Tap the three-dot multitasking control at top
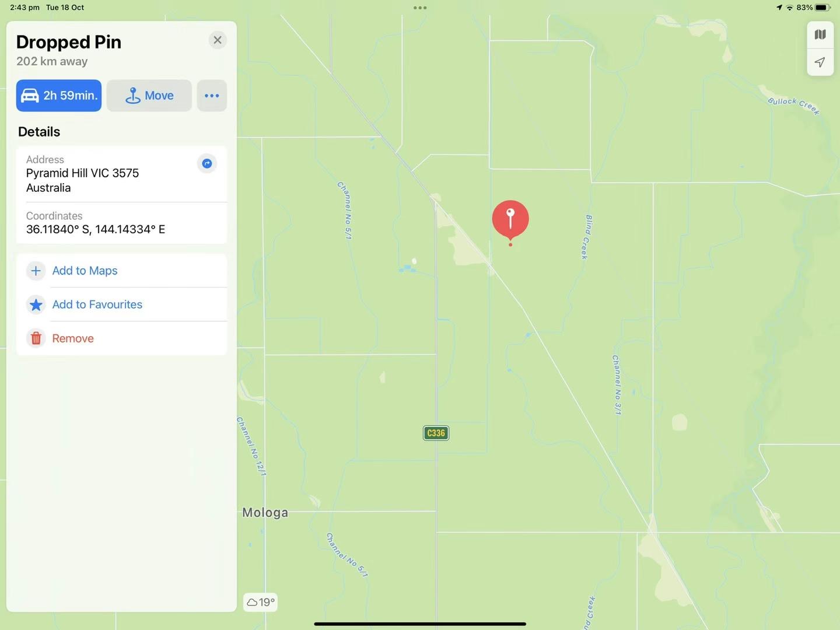Image resolution: width=840 pixels, height=630 pixels. [420, 8]
